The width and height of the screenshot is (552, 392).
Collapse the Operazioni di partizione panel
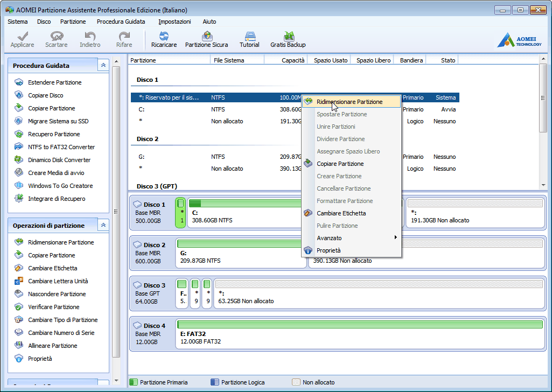coord(103,225)
